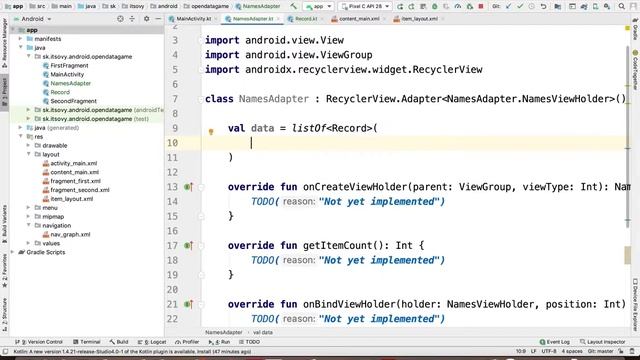Open the Pixel C API 28 device dropdown
Image resolution: width=640 pixels, height=360 pixels.
(x=365, y=7)
